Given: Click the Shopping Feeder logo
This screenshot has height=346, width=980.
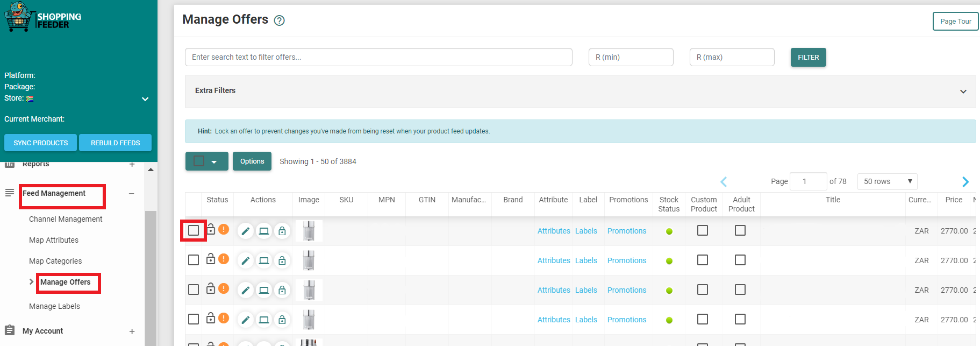Looking at the screenshot, I should coord(43,17).
